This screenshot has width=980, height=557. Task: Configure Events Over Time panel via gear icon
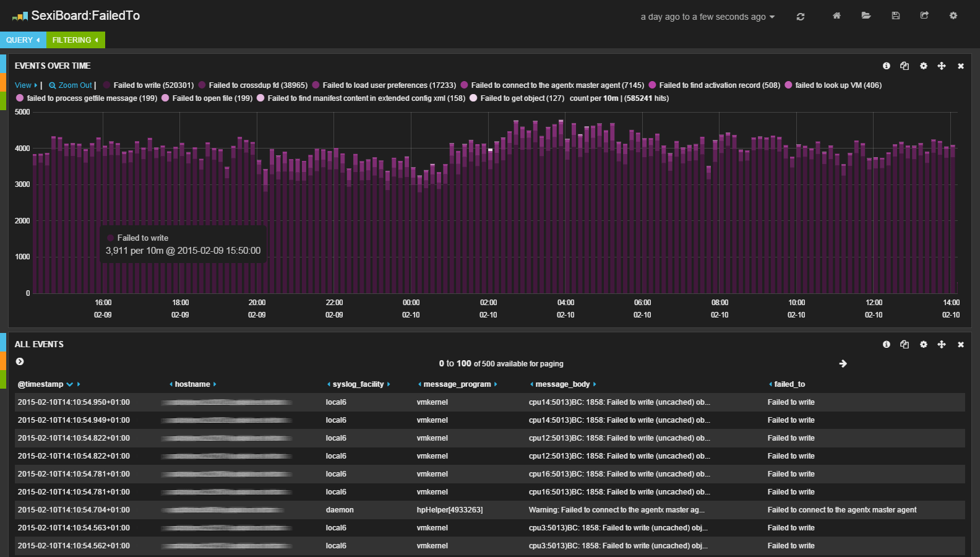924,66
